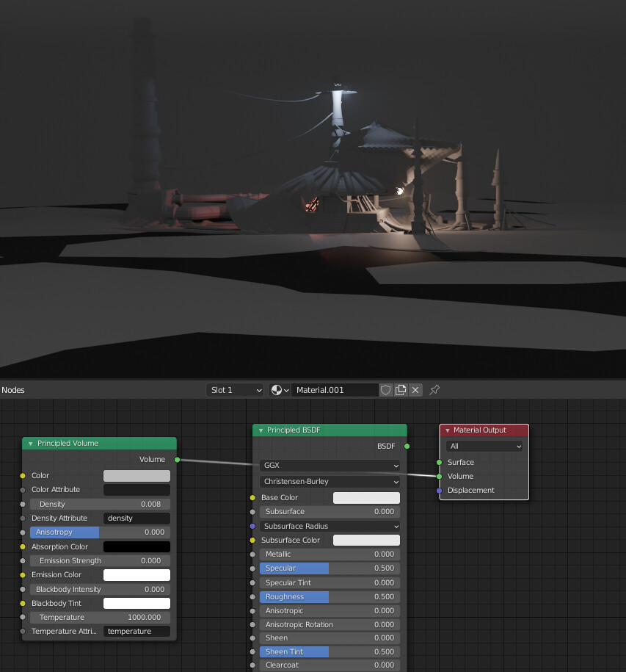The image size is (626, 672).
Task: Click the Anisotropic Rotation slider
Action: pyautogui.click(x=330, y=625)
